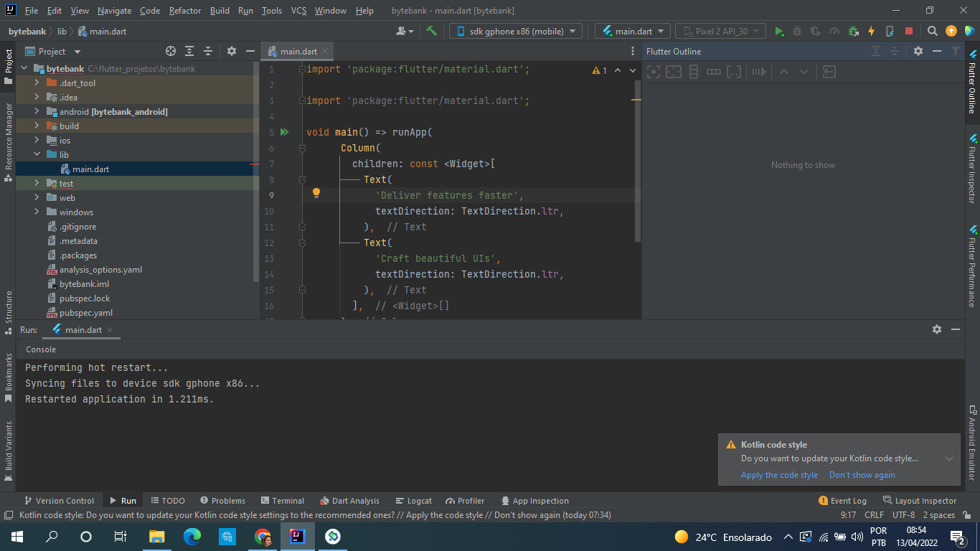Go to next highlighted error arrow in editor
Screen dimensions: 980x551
633,70
